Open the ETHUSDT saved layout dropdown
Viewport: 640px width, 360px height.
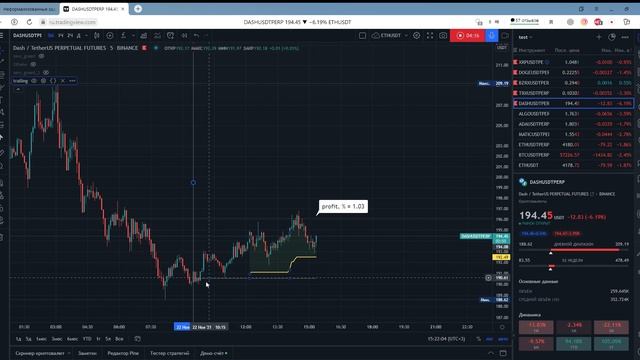point(389,36)
